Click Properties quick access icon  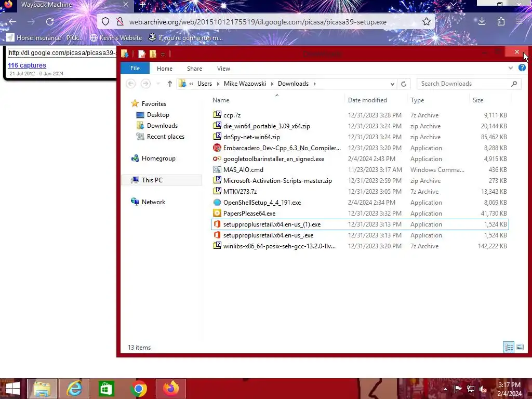click(142, 54)
